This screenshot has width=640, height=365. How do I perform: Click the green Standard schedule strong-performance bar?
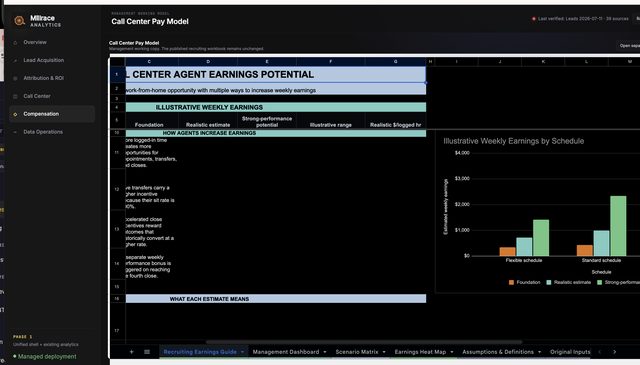[618, 226]
